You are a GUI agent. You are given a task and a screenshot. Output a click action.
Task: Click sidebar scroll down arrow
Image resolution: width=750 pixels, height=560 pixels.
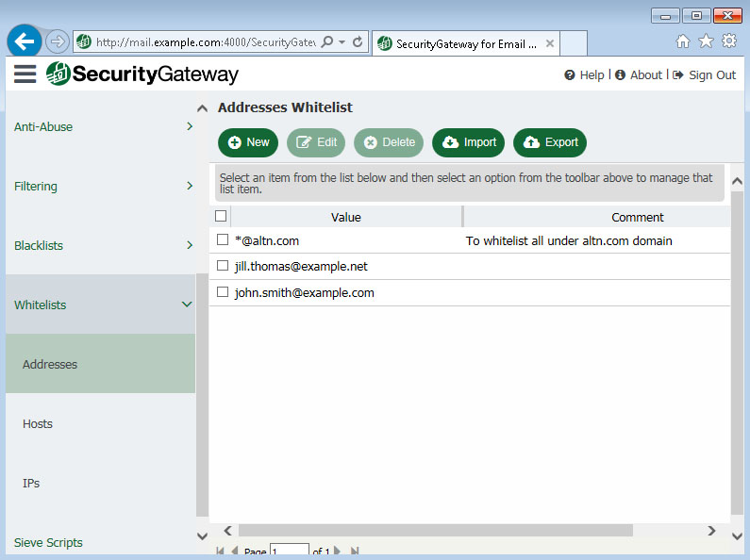tap(202, 536)
